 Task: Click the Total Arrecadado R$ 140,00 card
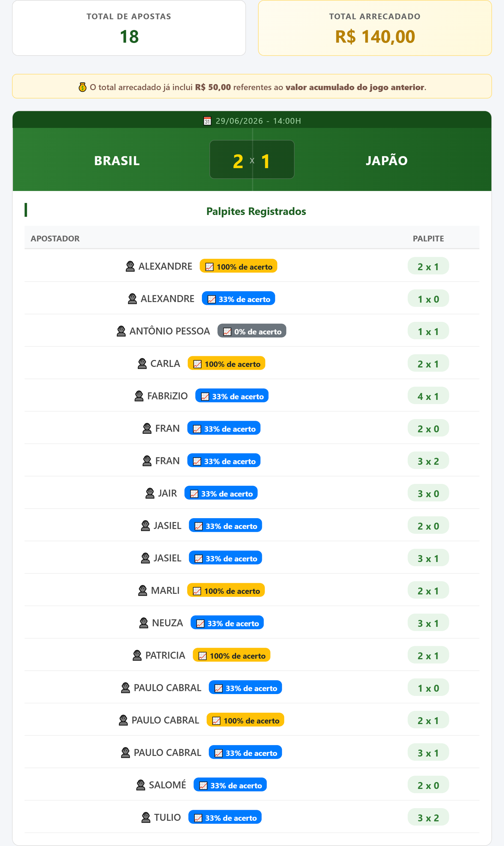click(375, 28)
